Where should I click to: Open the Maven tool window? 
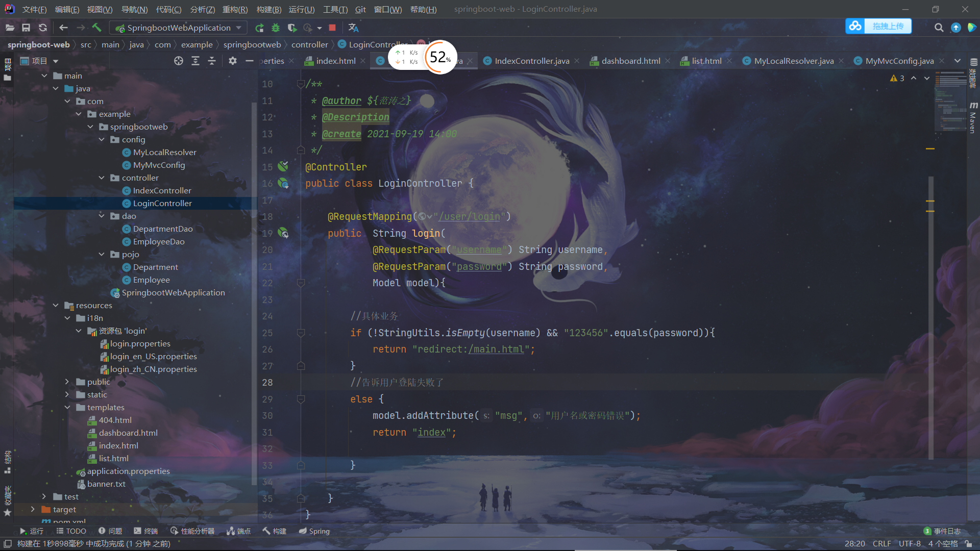(973, 118)
